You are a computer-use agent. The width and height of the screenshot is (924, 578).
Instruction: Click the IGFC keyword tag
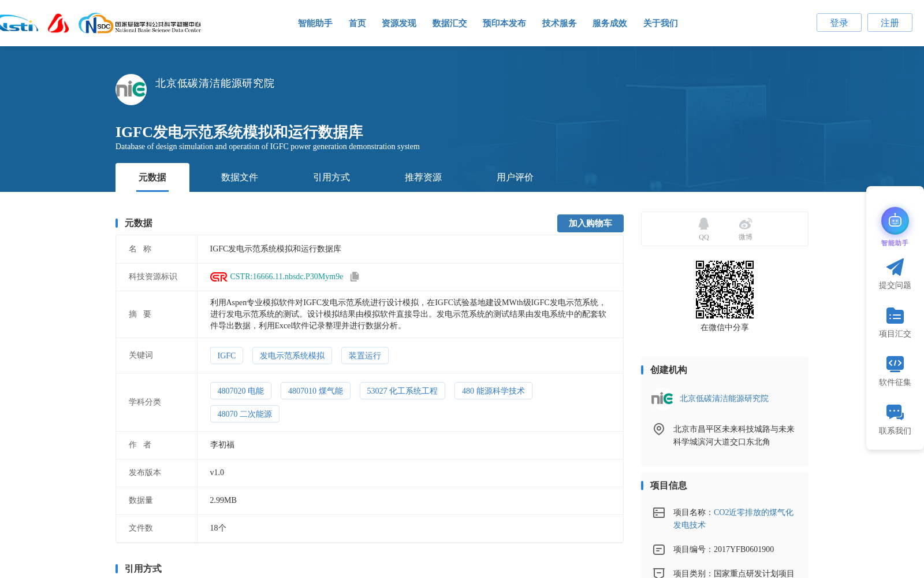click(226, 355)
